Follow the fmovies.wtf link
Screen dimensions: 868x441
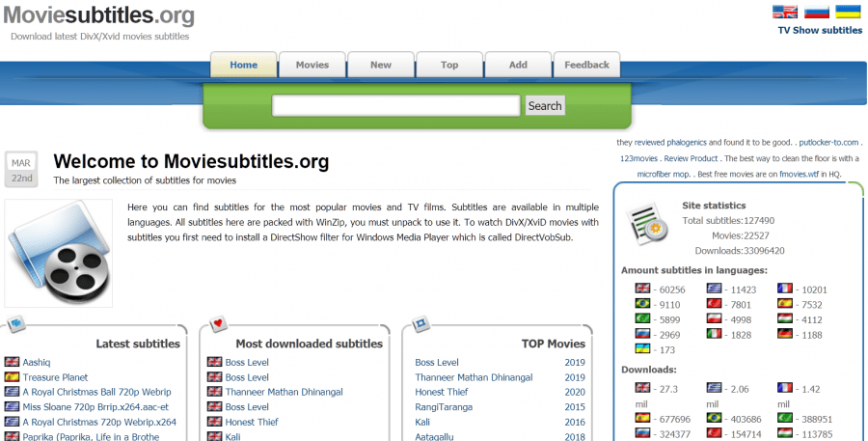[799, 174]
